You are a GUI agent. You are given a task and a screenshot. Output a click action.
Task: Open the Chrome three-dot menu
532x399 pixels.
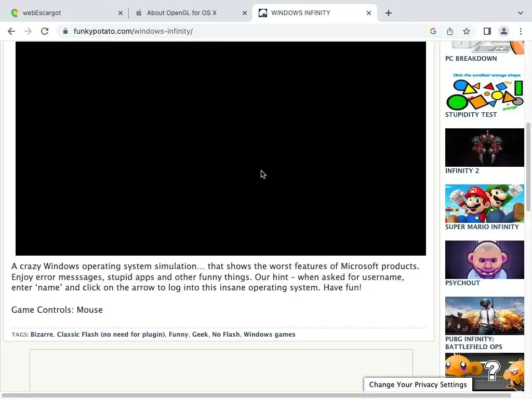point(521,31)
